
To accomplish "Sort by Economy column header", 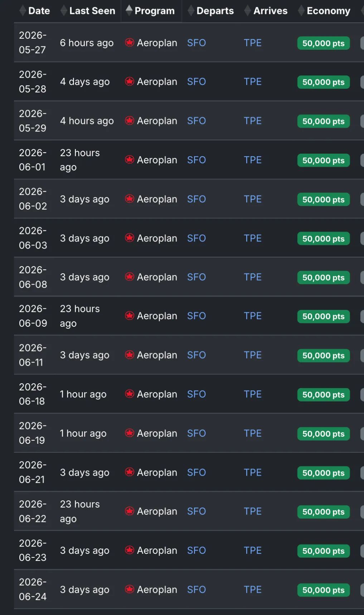I will 328,11.
